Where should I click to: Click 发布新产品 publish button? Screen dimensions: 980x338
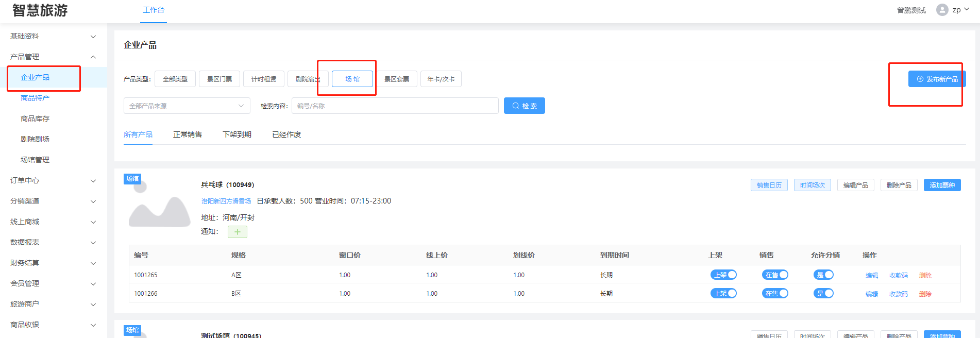tap(936, 79)
